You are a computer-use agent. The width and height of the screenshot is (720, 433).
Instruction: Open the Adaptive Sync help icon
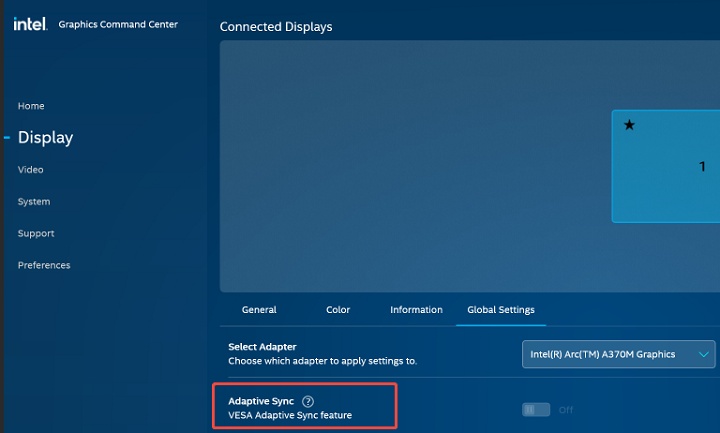point(308,401)
